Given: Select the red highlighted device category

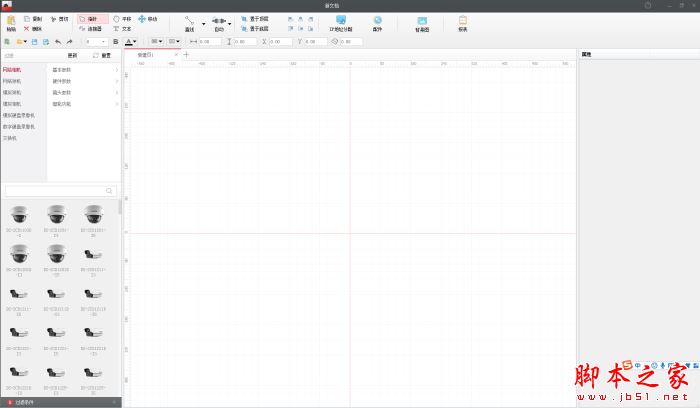Looking at the screenshot, I should tap(12, 70).
